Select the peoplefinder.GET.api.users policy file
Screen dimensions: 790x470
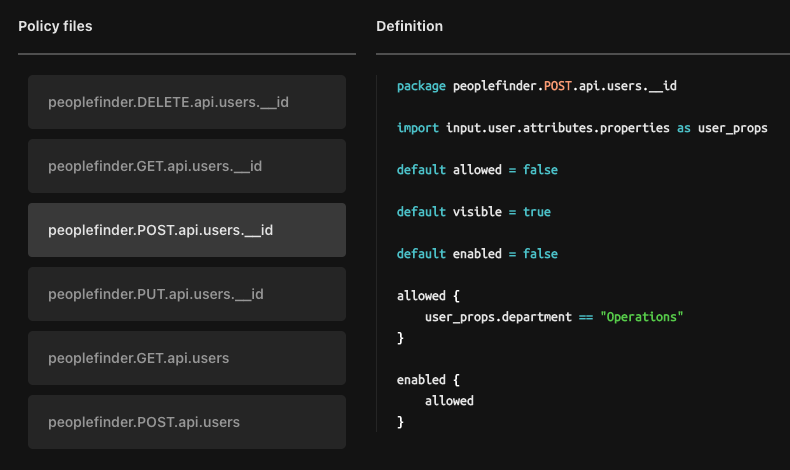(187, 358)
